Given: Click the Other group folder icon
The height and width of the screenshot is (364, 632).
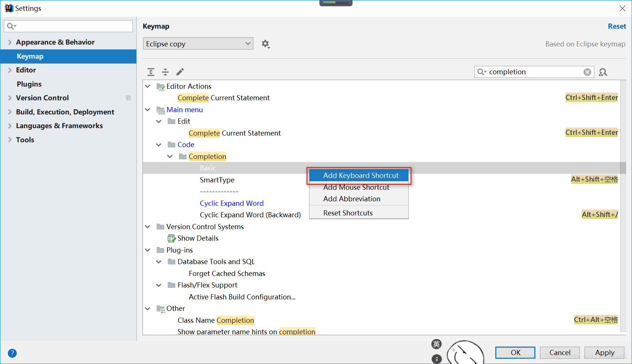Looking at the screenshot, I should click(161, 309).
